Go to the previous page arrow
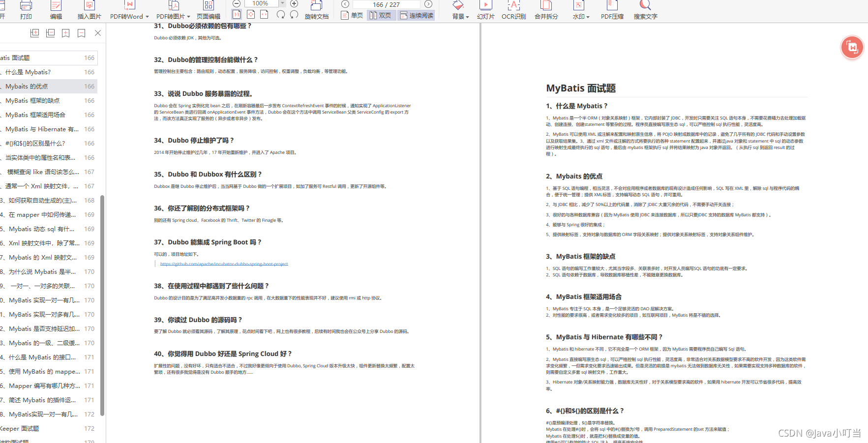Screen dimensions: 868x443 [x=345, y=4]
